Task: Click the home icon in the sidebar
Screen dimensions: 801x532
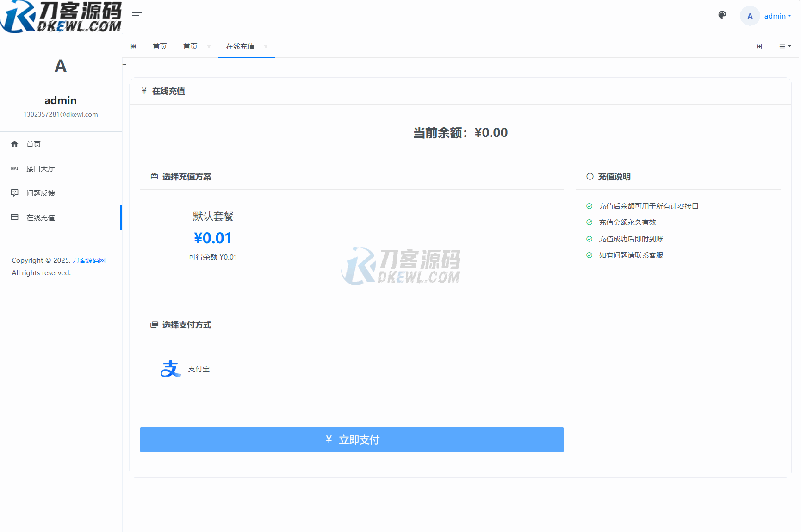Action: click(15, 144)
